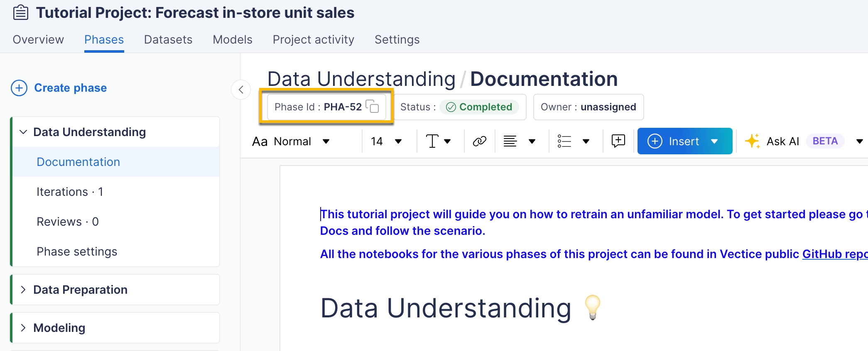
Task: Click the text color T icon
Action: click(x=432, y=141)
